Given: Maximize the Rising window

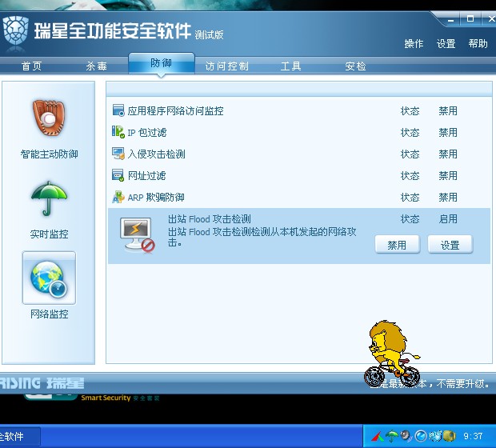Looking at the screenshot, I should [470, 19].
